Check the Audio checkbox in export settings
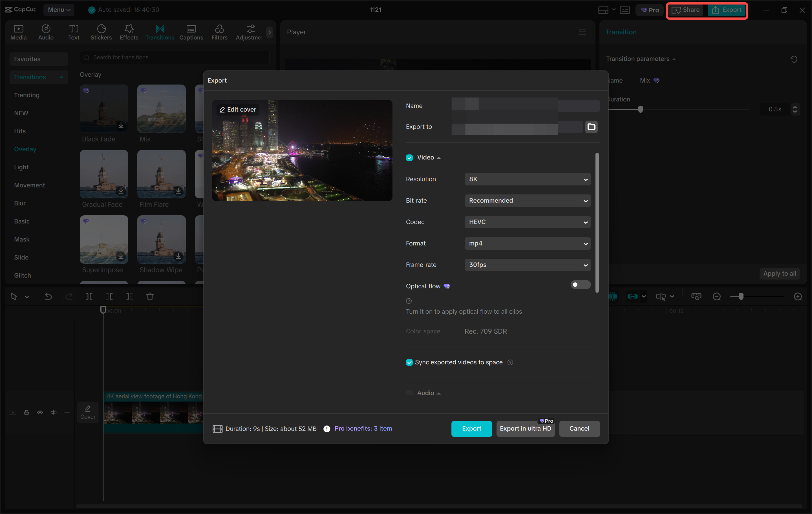This screenshot has height=514, width=812. [x=409, y=393]
